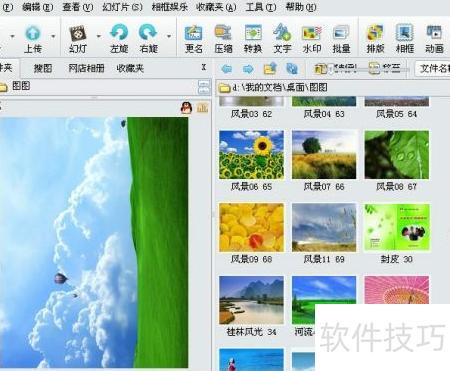Select the 桂林风光 river thumbnail
The width and height of the screenshot is (450, 371).
[252, 300]
